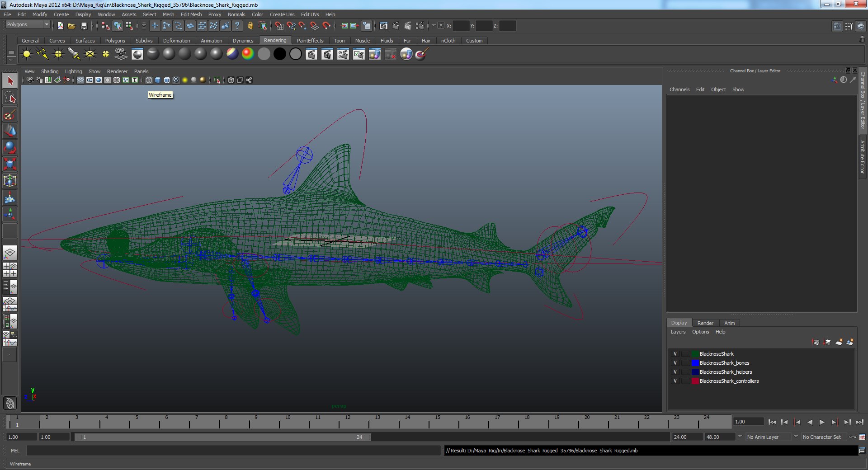The image size is (868, 470).
Task: Toggle visibility of BlacknoseShark_controllers layer
Action: click(675, 381)
